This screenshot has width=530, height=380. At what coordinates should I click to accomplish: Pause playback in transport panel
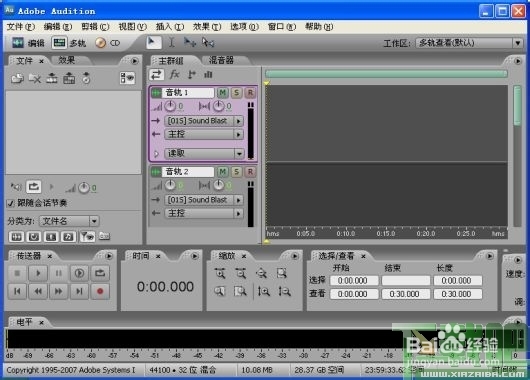(58, 273)
